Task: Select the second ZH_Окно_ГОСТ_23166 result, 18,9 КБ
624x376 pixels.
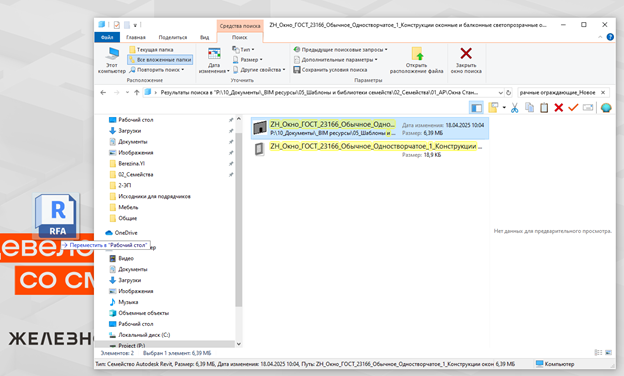Action: tap(370, 150)
